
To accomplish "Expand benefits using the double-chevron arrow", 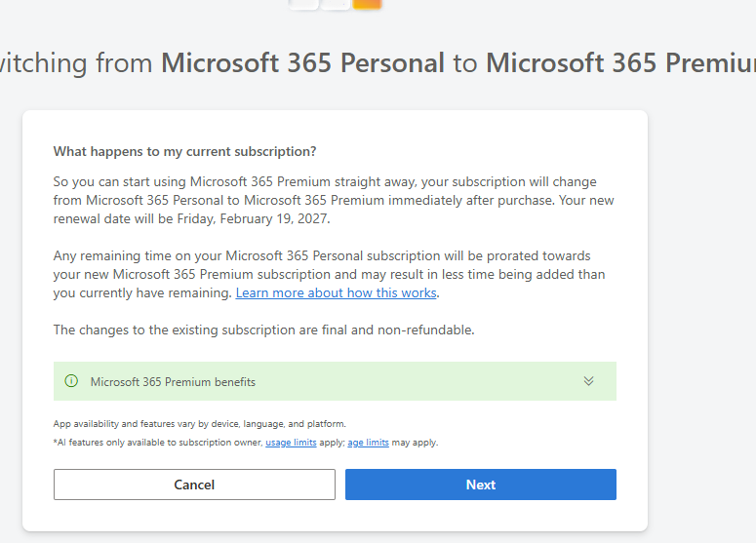I will click(588, 381).
